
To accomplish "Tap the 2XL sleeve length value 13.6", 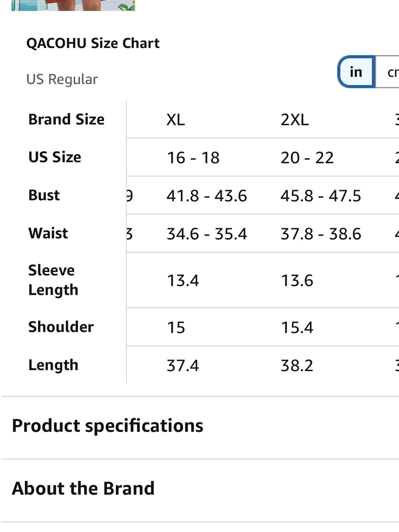I will tap(297, 281).
